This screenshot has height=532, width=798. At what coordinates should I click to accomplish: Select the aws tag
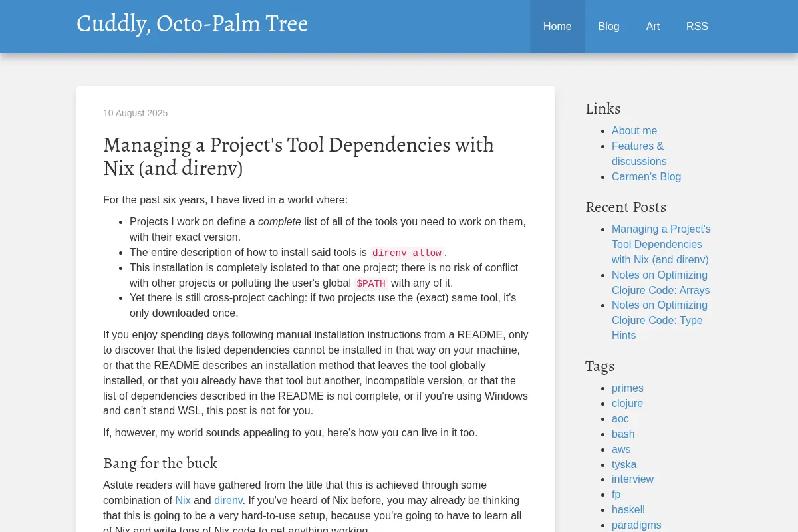click(621, 449)
